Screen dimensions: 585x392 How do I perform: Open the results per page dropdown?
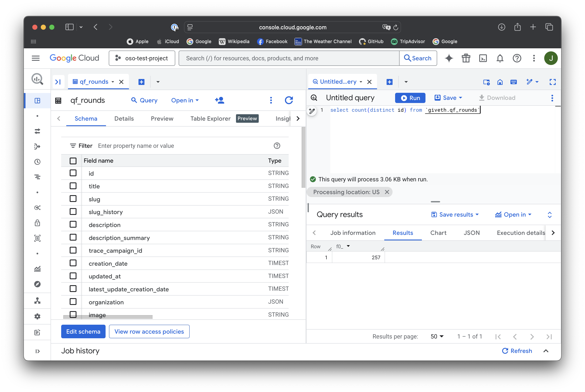click(437, 337)
